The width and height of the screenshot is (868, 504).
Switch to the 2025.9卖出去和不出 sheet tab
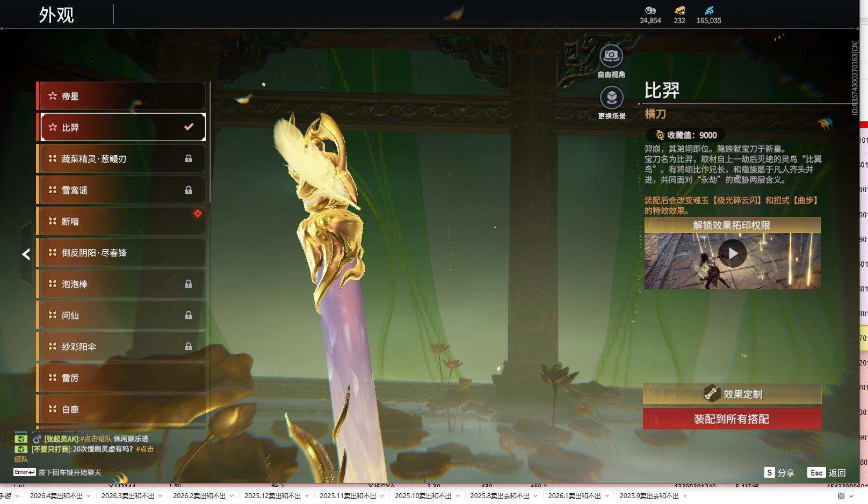point(649,496)
